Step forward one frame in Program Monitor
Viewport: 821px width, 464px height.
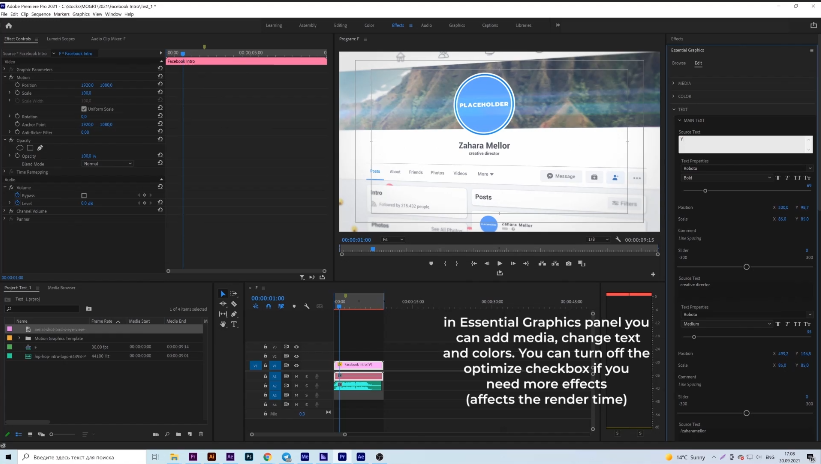pyautogui.click(x=513, y=263)
